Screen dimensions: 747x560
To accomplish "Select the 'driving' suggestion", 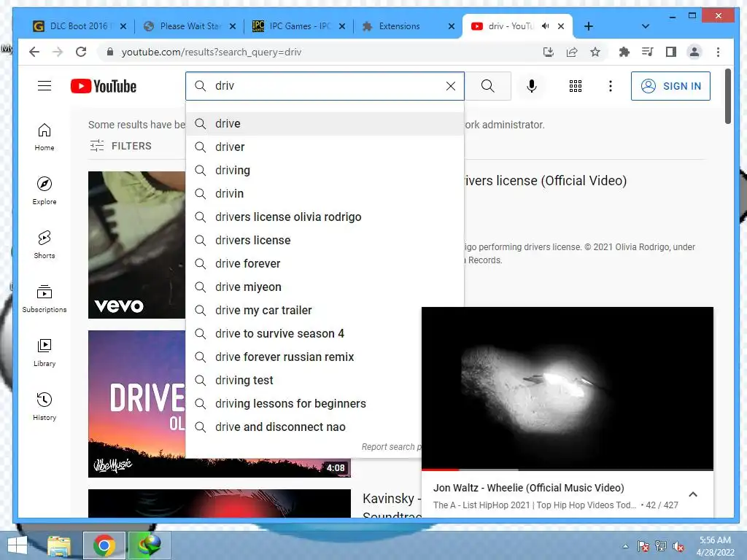I will [x=325, y=171].
